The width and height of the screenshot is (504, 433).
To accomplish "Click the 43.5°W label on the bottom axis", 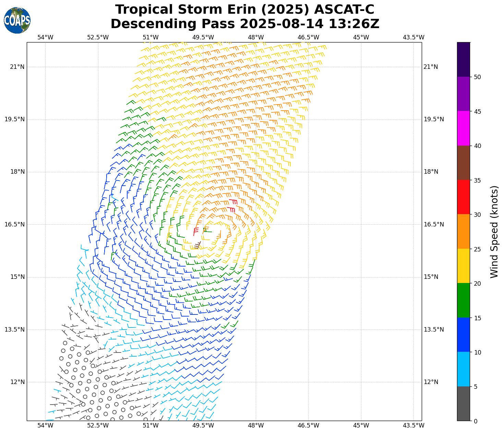I will (x=413, y=425).
